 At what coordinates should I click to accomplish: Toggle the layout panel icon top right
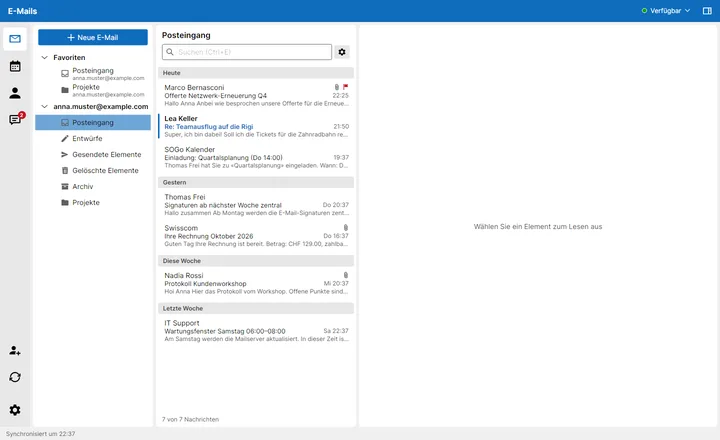[707, 11]
